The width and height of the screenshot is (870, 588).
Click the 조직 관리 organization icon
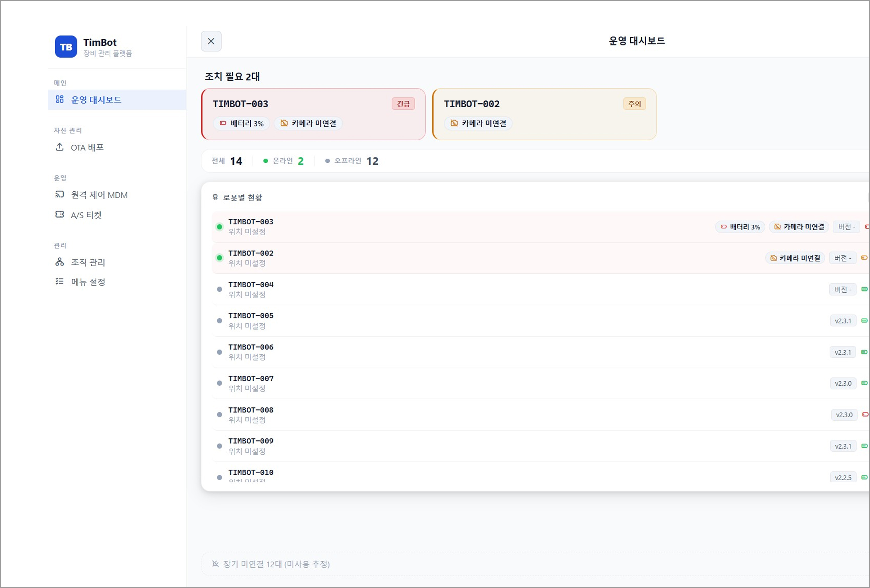click(x=59, y=262)
